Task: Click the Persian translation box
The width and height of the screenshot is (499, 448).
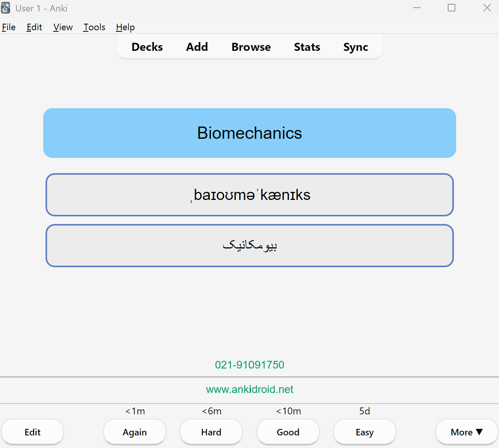Action: tap(249, 245)
